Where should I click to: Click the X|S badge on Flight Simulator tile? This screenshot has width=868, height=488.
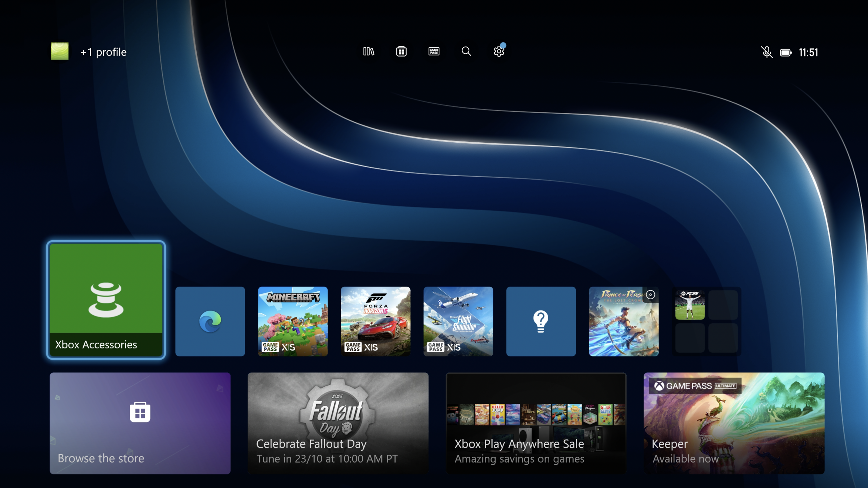(x=454, y=347)
